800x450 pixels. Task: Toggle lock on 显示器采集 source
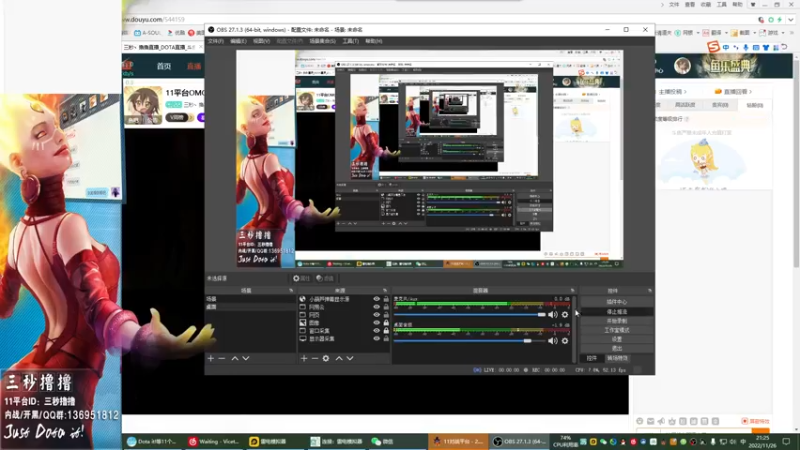pos(386,339)
